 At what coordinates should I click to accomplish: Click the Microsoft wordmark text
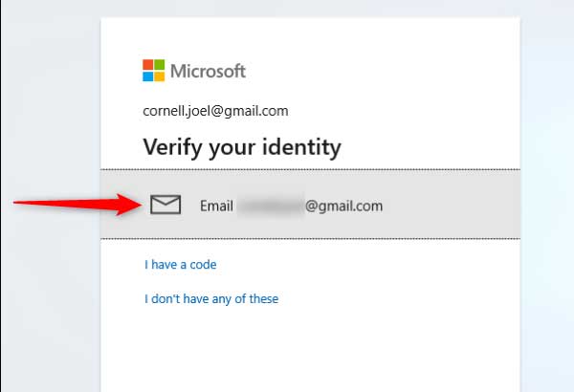click(x=208, y=71)
